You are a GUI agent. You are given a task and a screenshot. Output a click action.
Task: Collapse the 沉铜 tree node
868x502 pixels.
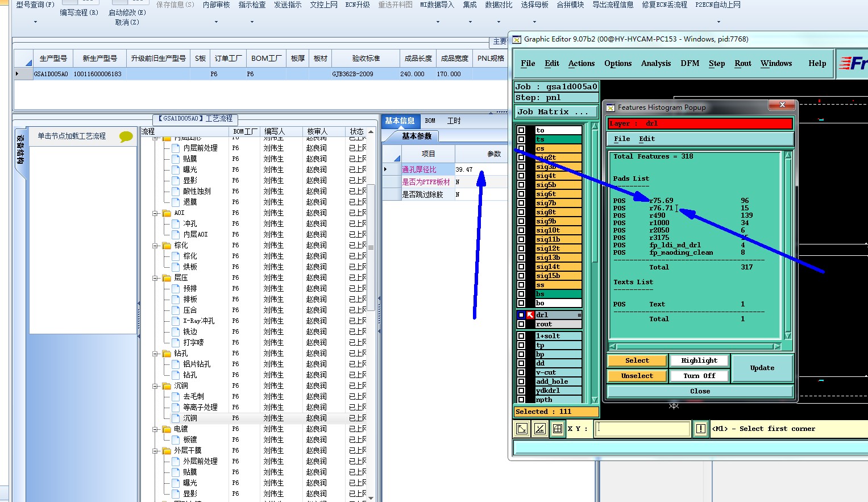155,386
